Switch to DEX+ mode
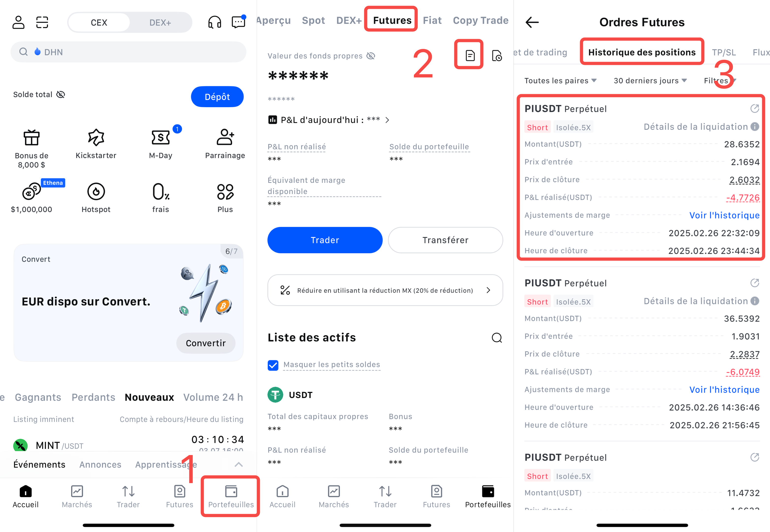The height and width of the screenshot is (532, 770). 160,23
